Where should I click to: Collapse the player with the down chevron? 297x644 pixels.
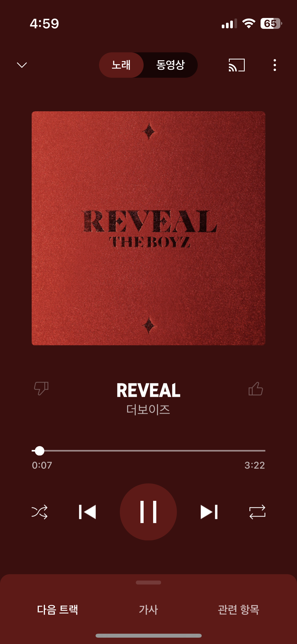(22, 65)
